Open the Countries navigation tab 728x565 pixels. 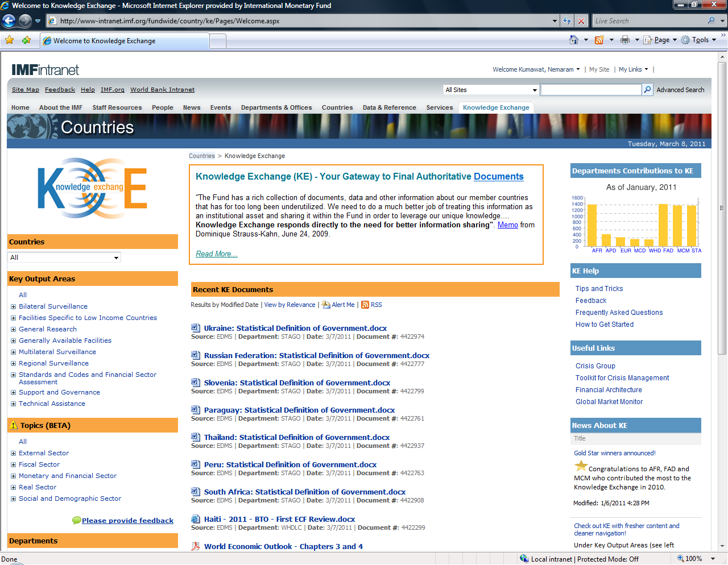337,107
